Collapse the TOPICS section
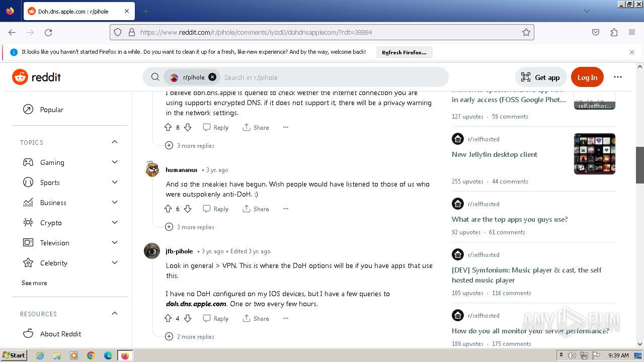The width and height of the screenshot is (644, 362). pyautogui.click(x=115, y=142)
